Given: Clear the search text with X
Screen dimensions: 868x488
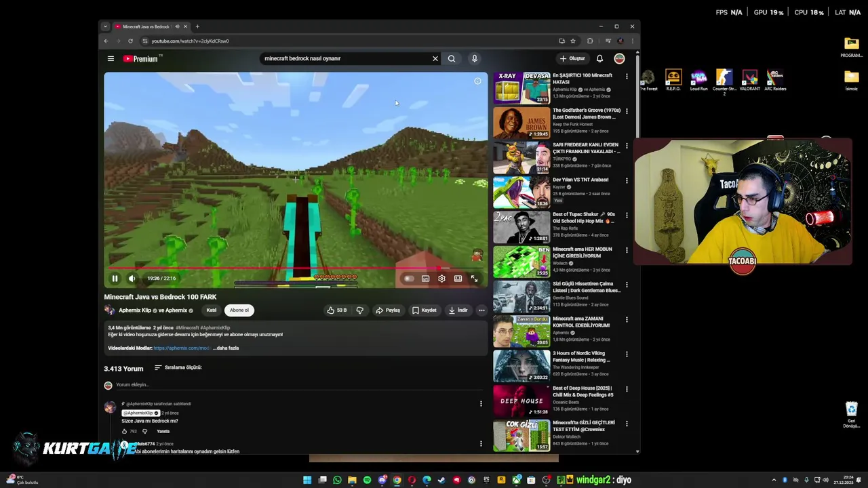Looking at the screenshot, I should coord(435,59).
